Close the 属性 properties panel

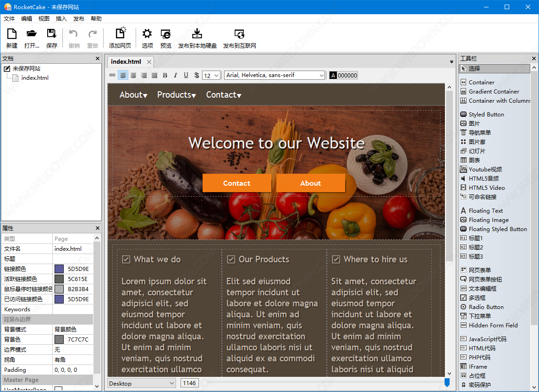pos(98,228)
